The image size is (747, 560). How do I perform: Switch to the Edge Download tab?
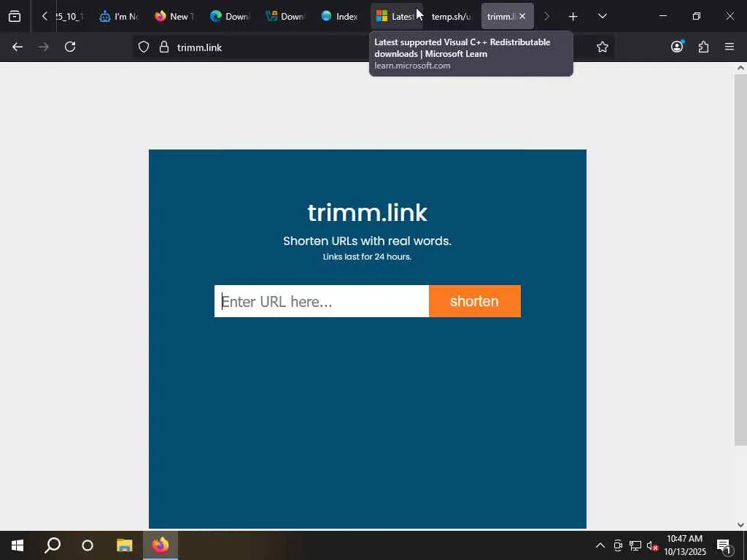(x=230, y=17)
